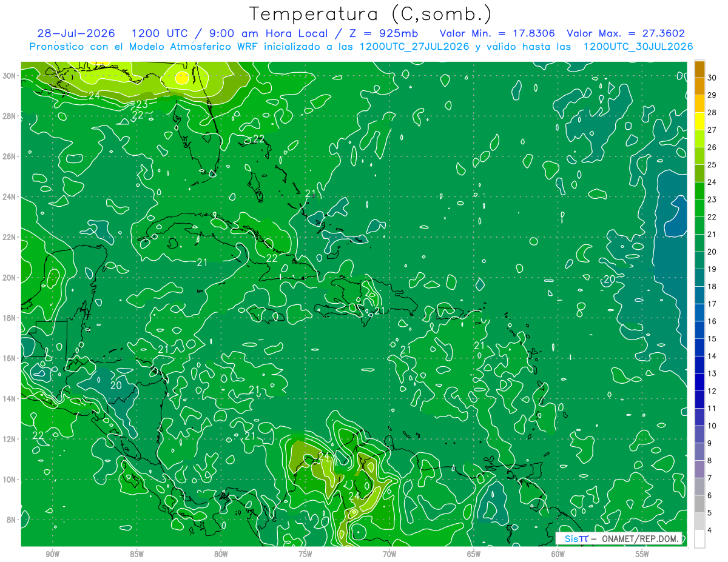Select the 'Valor Min. = 17.8306' readout
This screenshot has width=728, height=562.
496,33
